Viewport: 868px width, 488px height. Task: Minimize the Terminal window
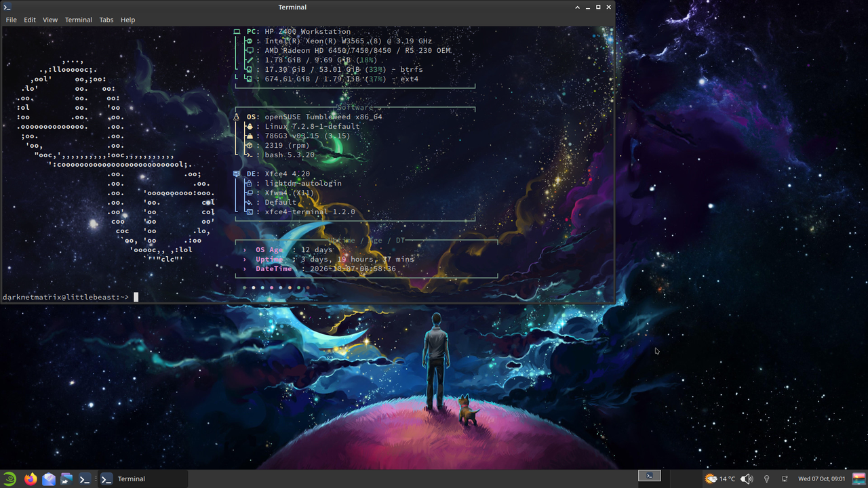click(588, 7)
